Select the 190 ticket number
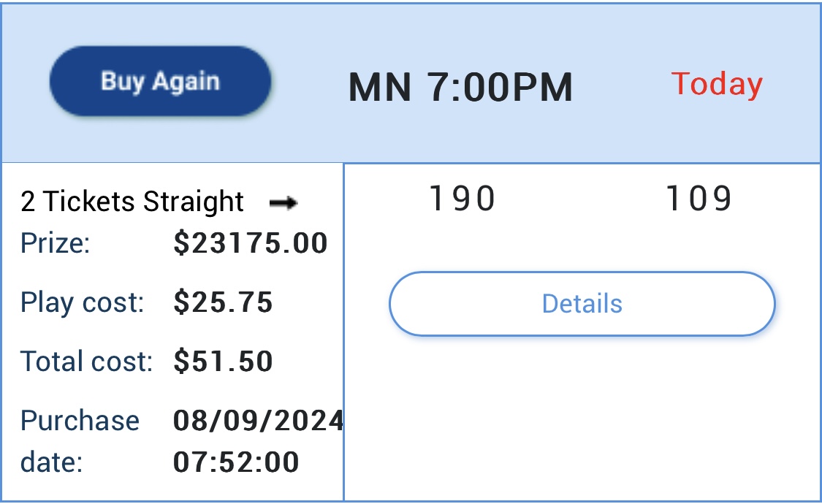 [463, 199]
